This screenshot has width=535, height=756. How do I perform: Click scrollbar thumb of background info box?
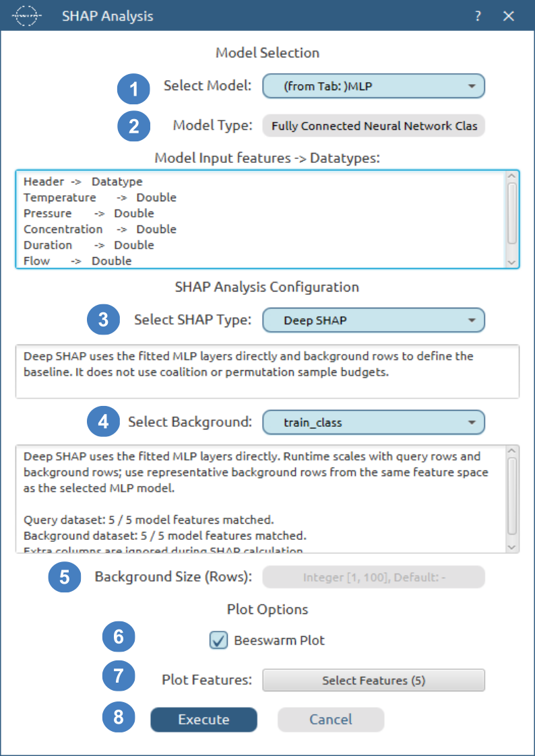[x=512, y=495]
